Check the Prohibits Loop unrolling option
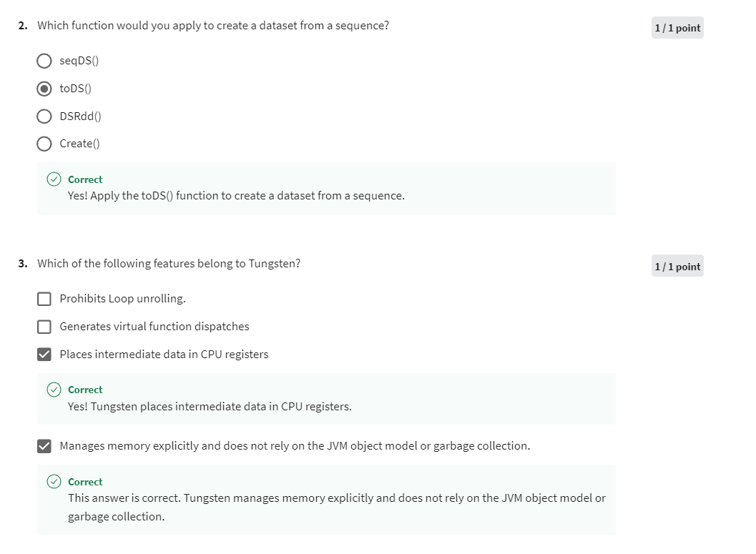The image size is (756, 554). click(x=44, y=298)
